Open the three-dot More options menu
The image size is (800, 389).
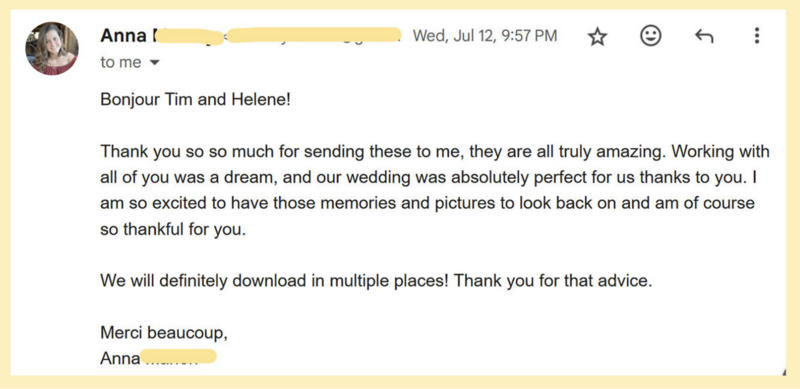[757, 36]
